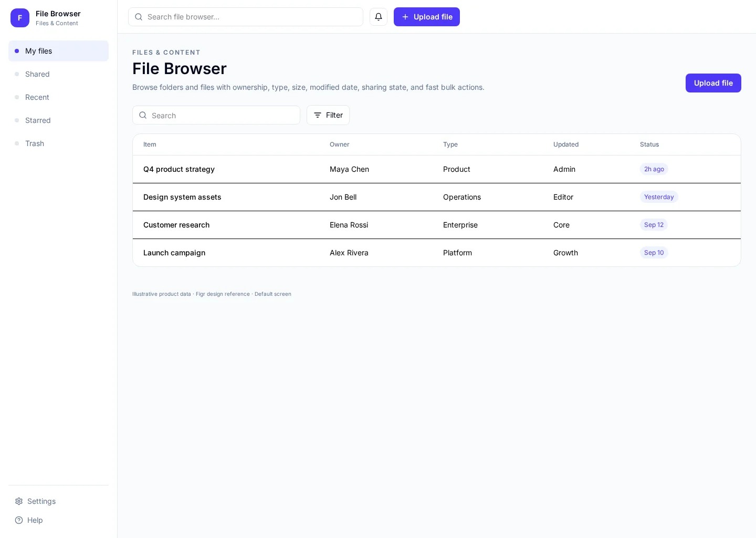Click owner Elena Rossi
Image resolution: width=756 pixels, height=538 pixels.
349,225
